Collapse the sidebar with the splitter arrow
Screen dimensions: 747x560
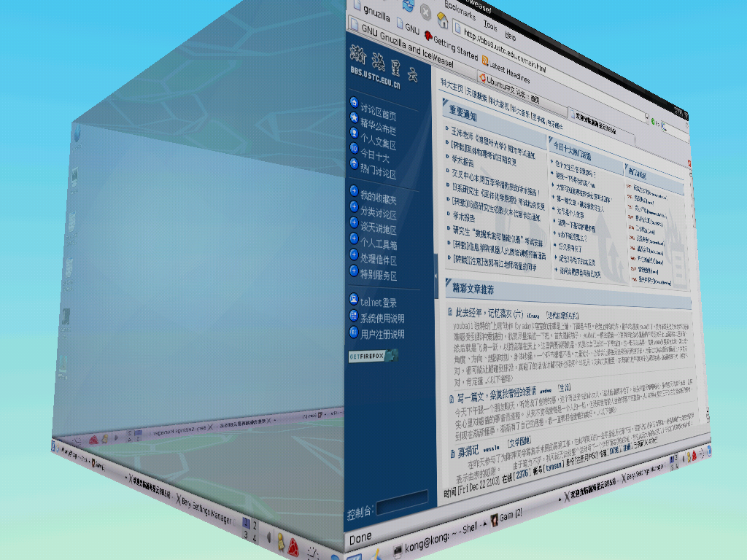tap(436, 276)
